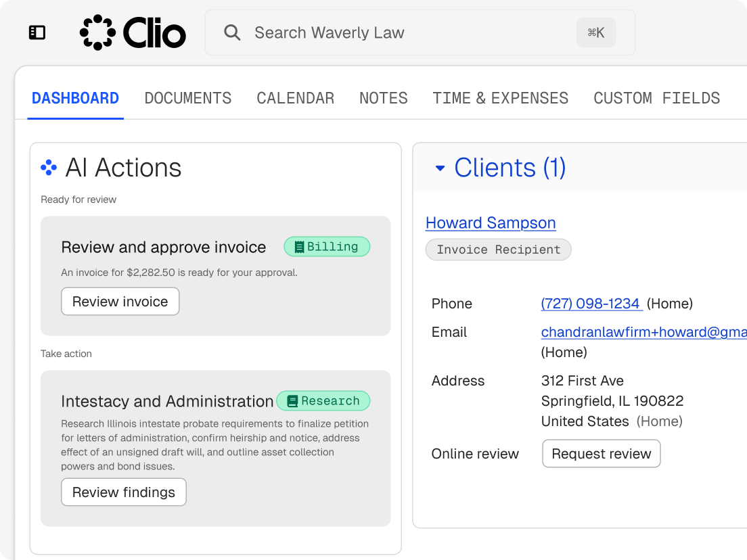Switch to the Documents tab
The width and height of the screenshot is (747, 560).
(187, 98)
